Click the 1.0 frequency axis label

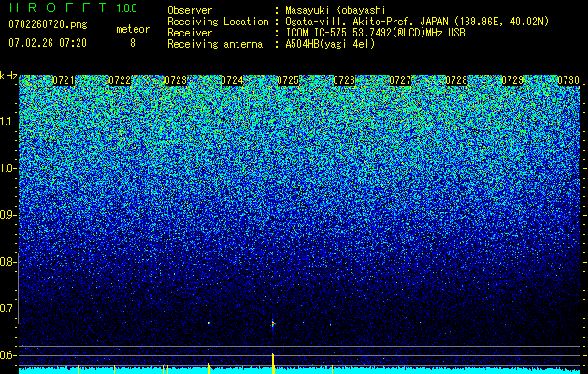7,168
